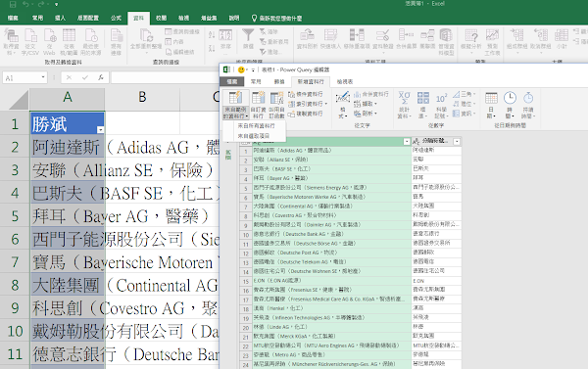The image size is (588, 369).
Task: Click Conditional Column in Power Query ribbon
Action: pyautogui.click(x=306, y=94)
